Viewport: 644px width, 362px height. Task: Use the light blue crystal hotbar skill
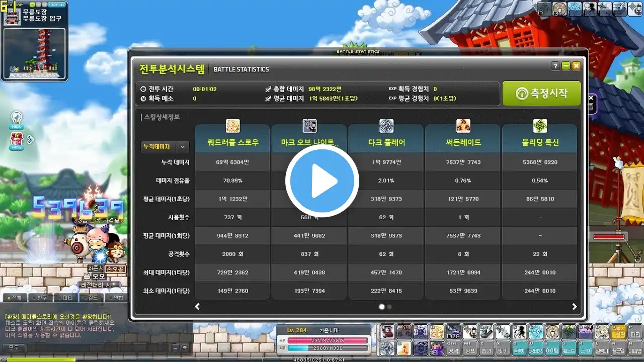[x=536, y=331]
